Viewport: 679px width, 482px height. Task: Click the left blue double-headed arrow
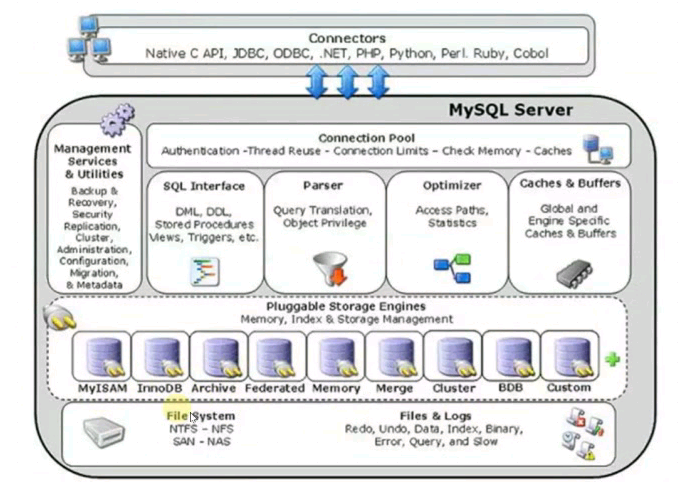tap(317, 81)
